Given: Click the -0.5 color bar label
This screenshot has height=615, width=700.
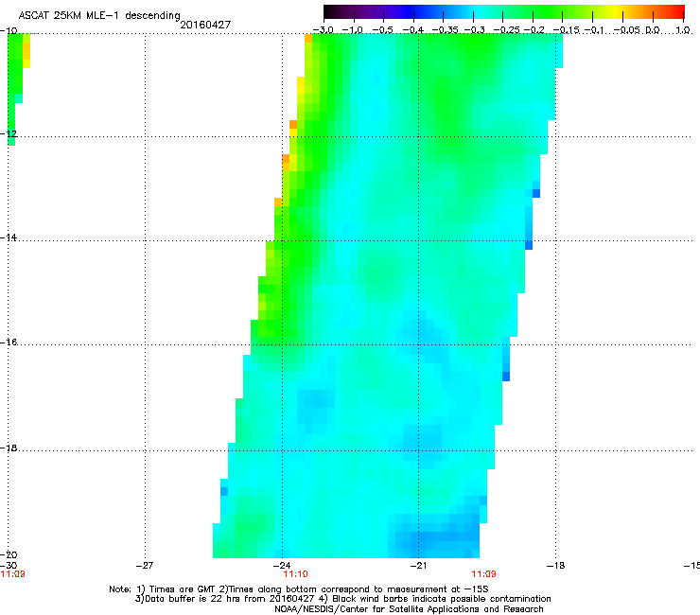Looking at the screenshot, I should (x=383, y=30).
